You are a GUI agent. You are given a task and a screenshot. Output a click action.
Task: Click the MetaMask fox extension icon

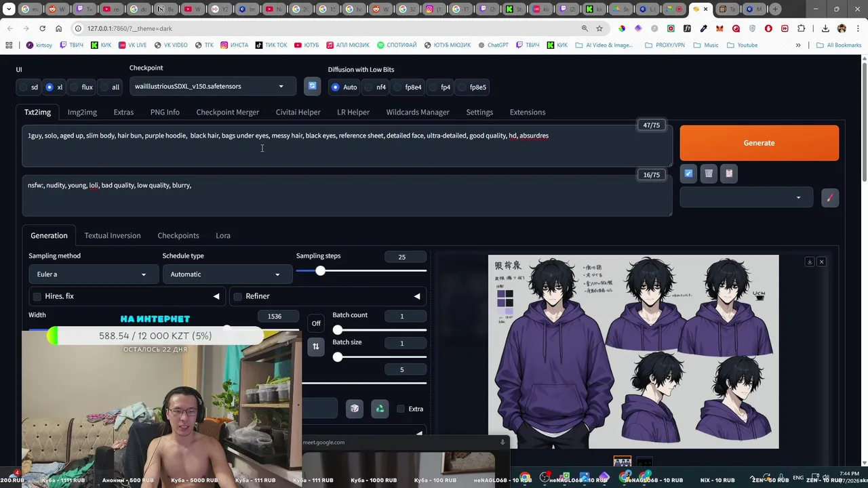click(x=719, y=28)
